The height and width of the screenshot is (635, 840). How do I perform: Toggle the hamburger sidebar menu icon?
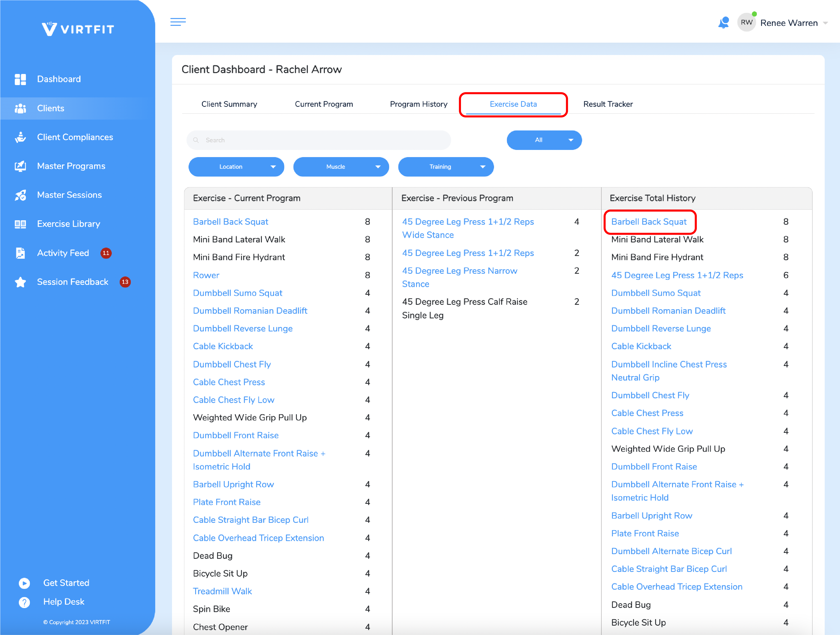[178, 22]
